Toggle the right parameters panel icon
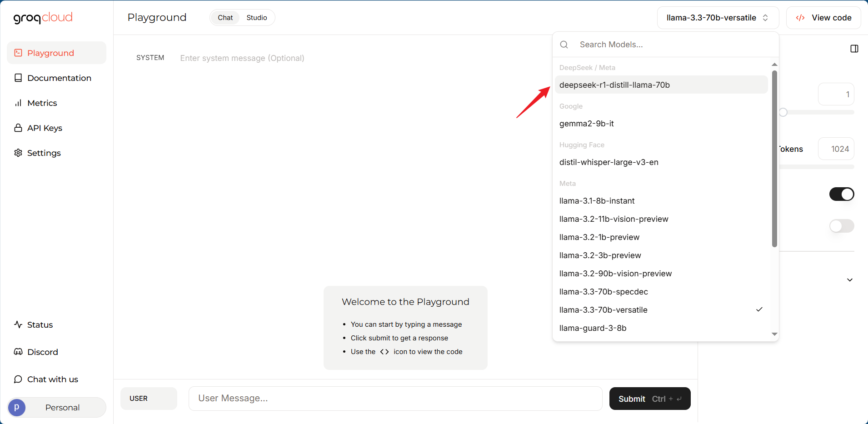 pos(854,49)
